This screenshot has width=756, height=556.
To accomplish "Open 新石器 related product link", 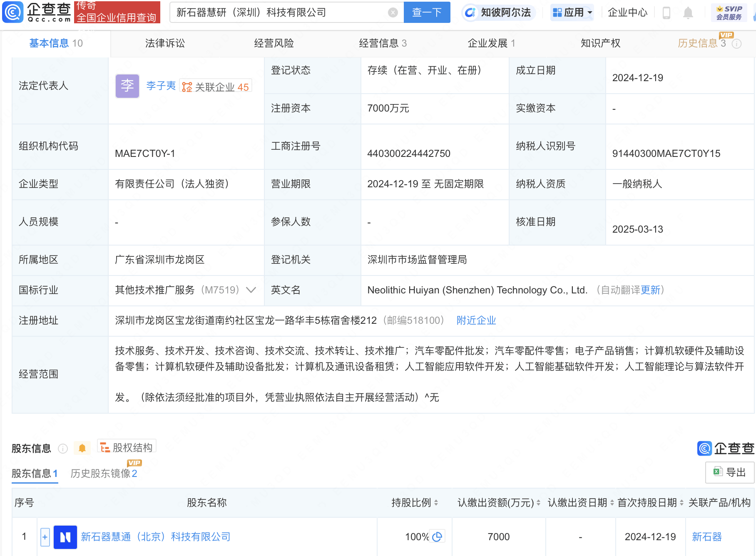I will click(x=707, y=537).
